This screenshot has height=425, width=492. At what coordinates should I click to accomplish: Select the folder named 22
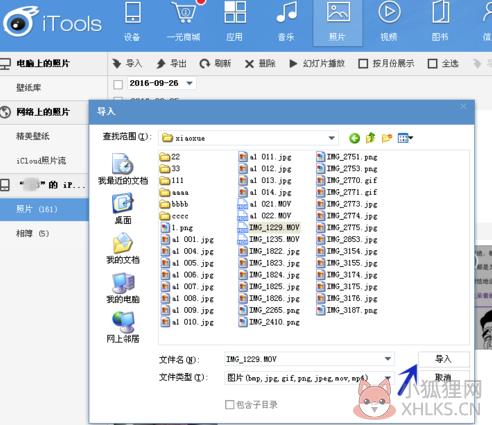[170, 157]
